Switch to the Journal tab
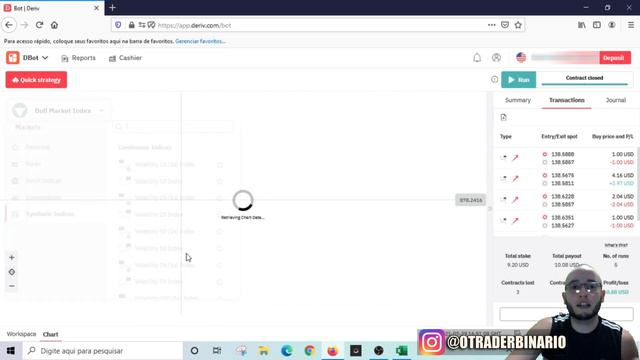 pos(616,100)
